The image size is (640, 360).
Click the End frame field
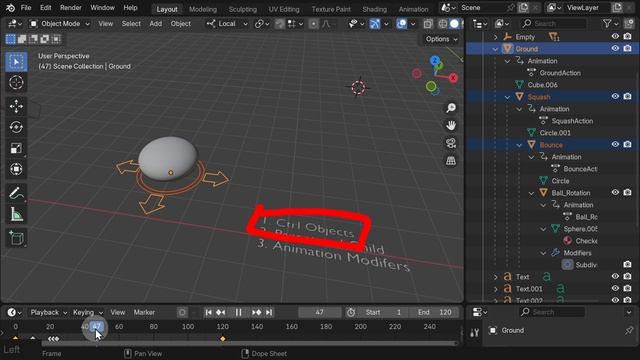435,312
